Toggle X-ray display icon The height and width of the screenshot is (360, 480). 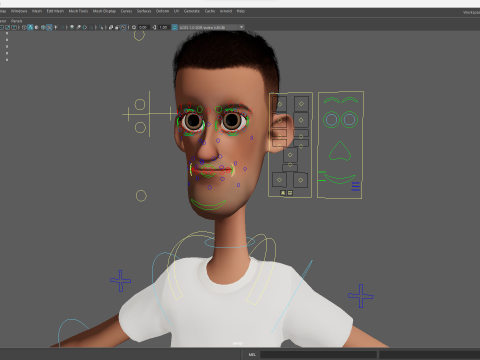(110, 27)
